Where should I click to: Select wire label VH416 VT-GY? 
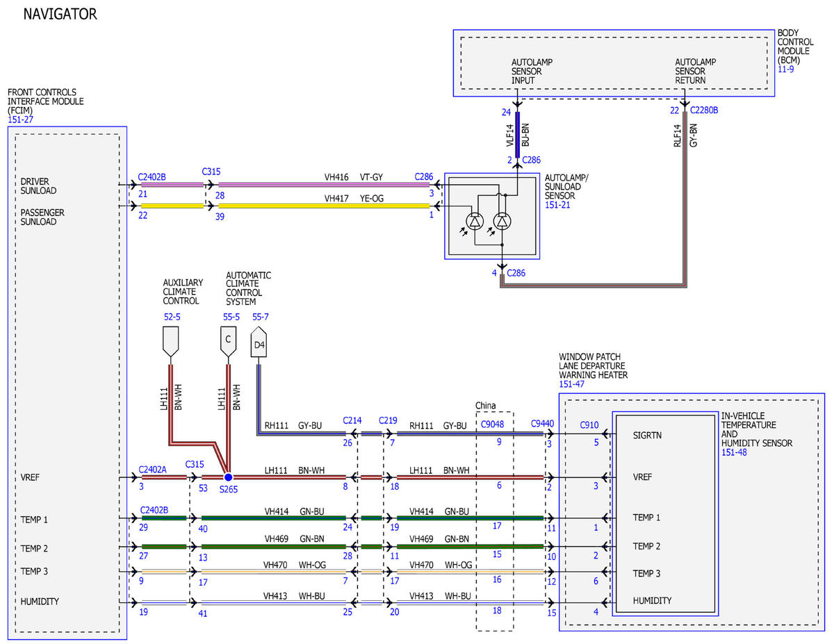[x=354, y=177]
